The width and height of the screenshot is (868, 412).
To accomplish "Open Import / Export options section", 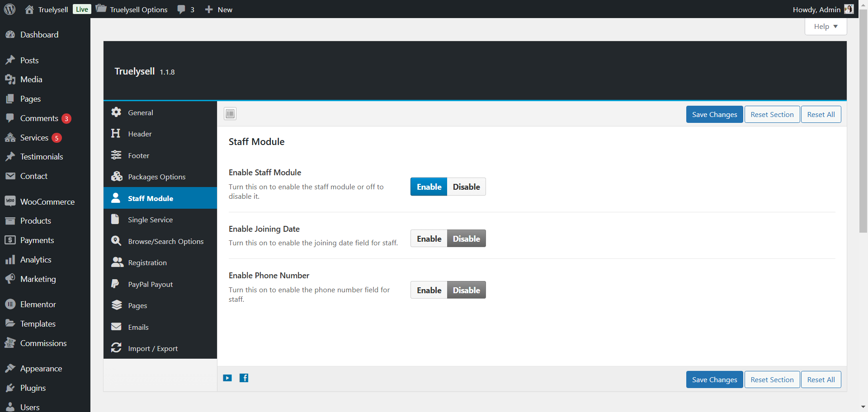I will (152, 348).
